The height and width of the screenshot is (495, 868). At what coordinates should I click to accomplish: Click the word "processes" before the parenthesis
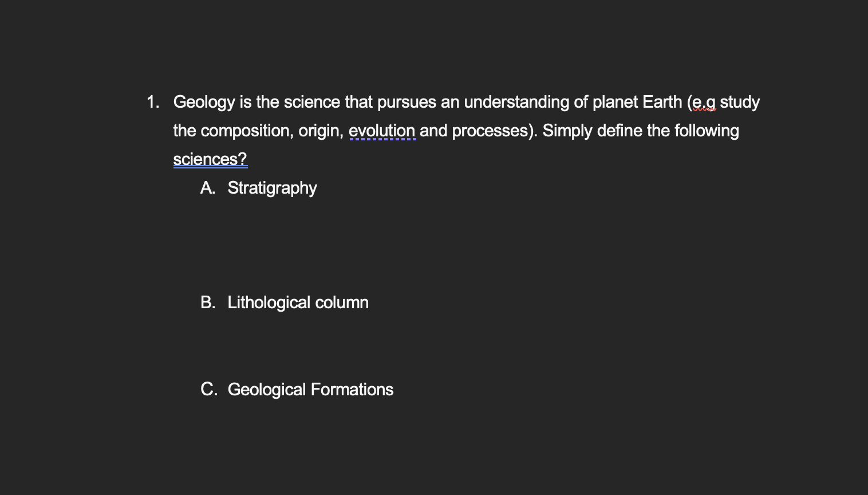(x=490, y=131)
